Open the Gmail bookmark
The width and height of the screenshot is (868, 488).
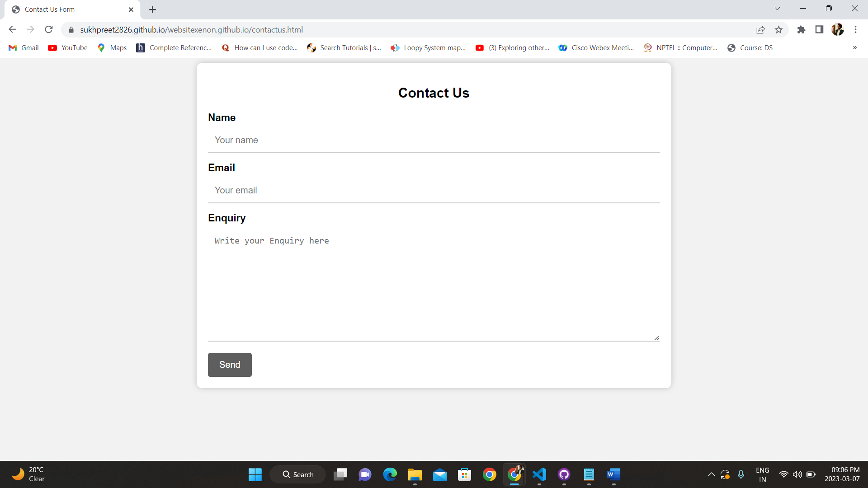pos(24,48)
